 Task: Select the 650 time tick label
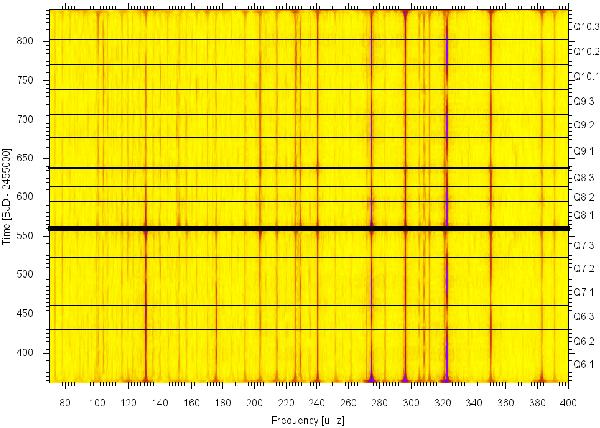point(39,158)
